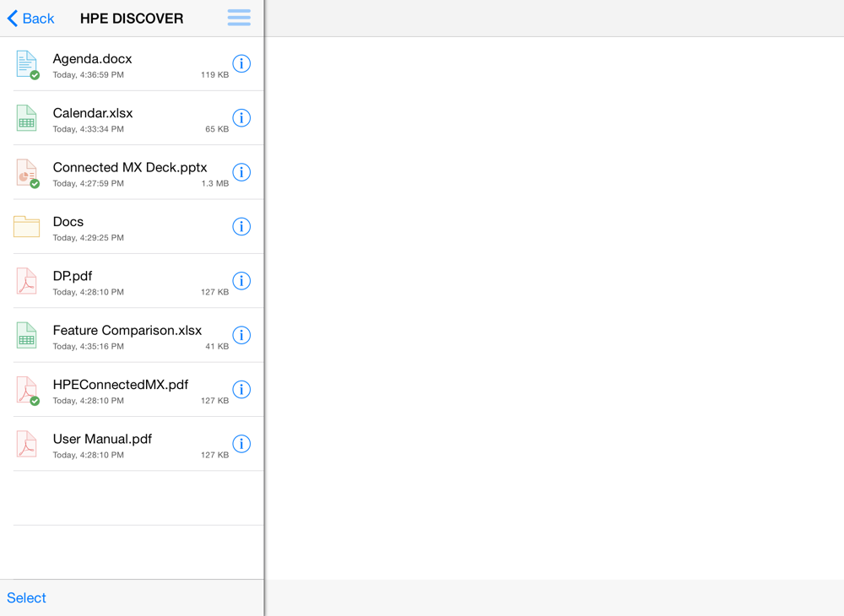The height and width of the screenshot is (616, 844).
Task: Open the Agenda.docx file name
Action: point(92,58)
